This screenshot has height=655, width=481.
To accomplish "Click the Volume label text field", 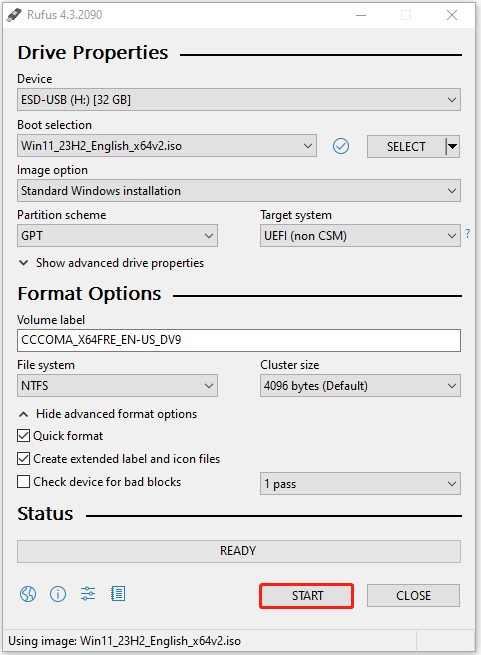I will [x=239, y=340].
